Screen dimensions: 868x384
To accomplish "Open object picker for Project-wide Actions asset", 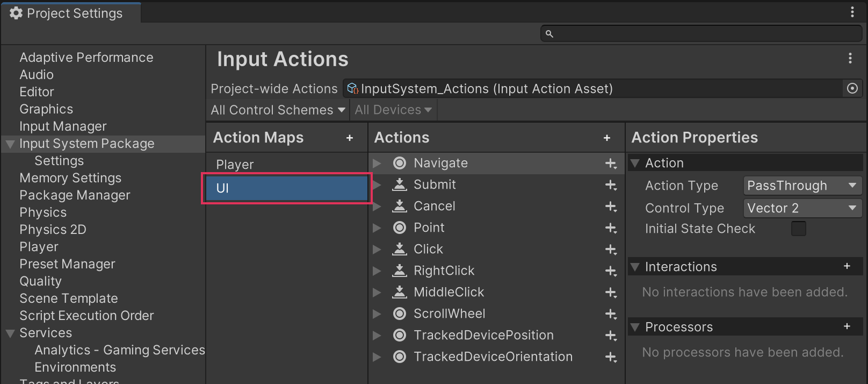I will point(852,89).
